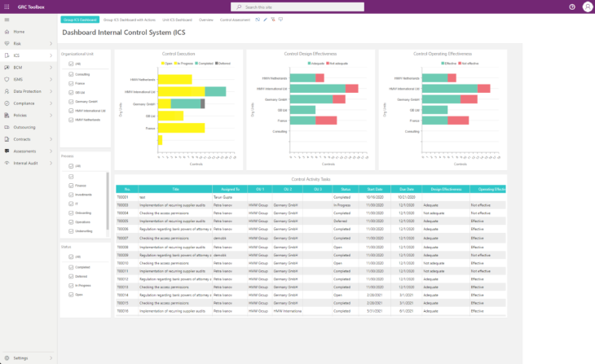Click the refresh dashboard icon

pos(258,20)
